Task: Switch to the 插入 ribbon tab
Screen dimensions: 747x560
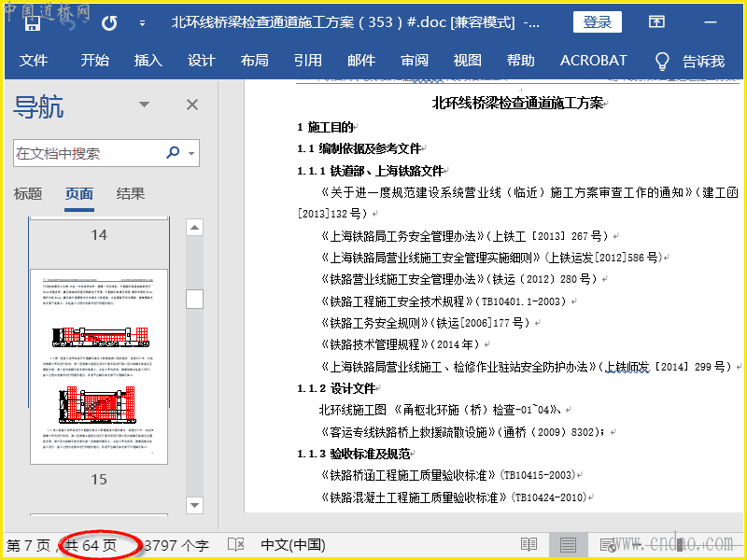Action: click(148, 61)
